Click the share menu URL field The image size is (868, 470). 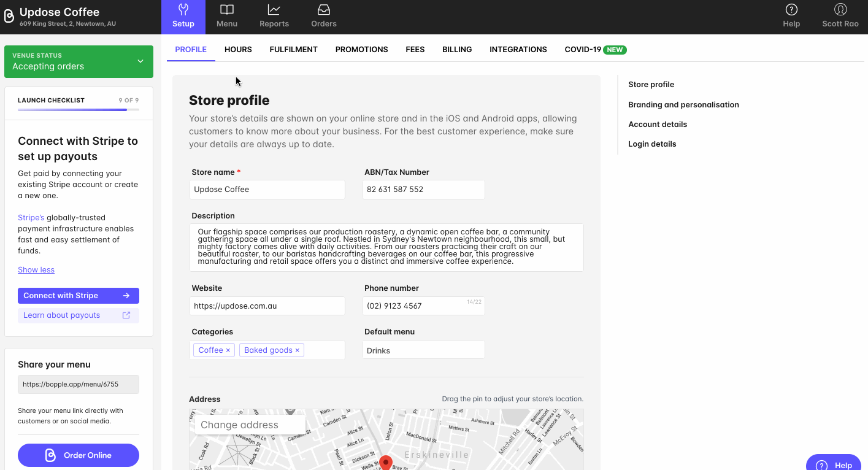point(79,384)
